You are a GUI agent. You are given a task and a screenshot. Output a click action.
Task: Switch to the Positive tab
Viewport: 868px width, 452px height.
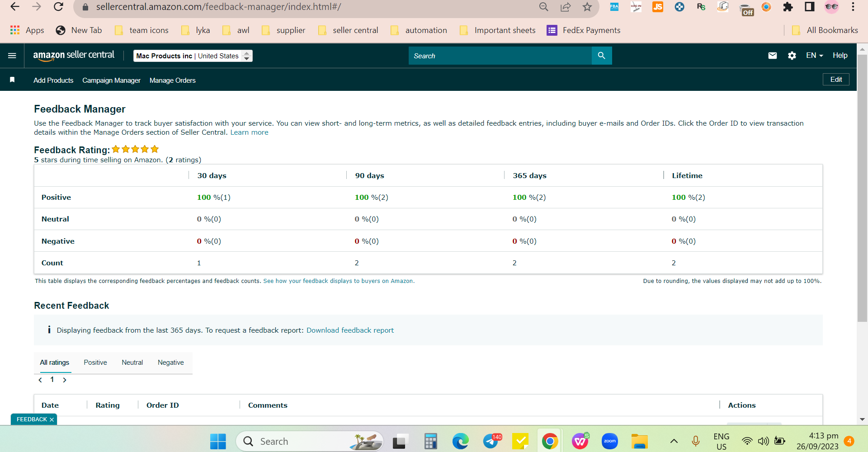click(x=95, y=363)
